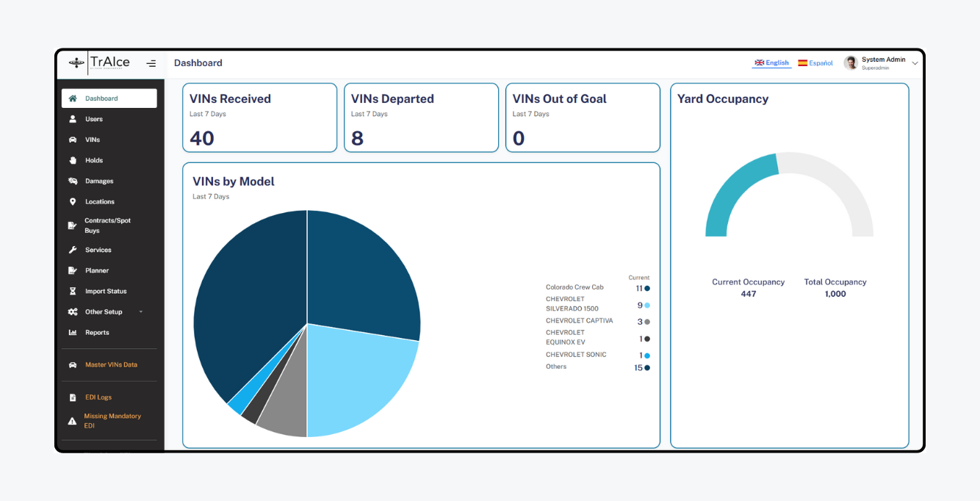Open the Damages menu item
Viewport: 980px width, 501px height.
[99, 181]
